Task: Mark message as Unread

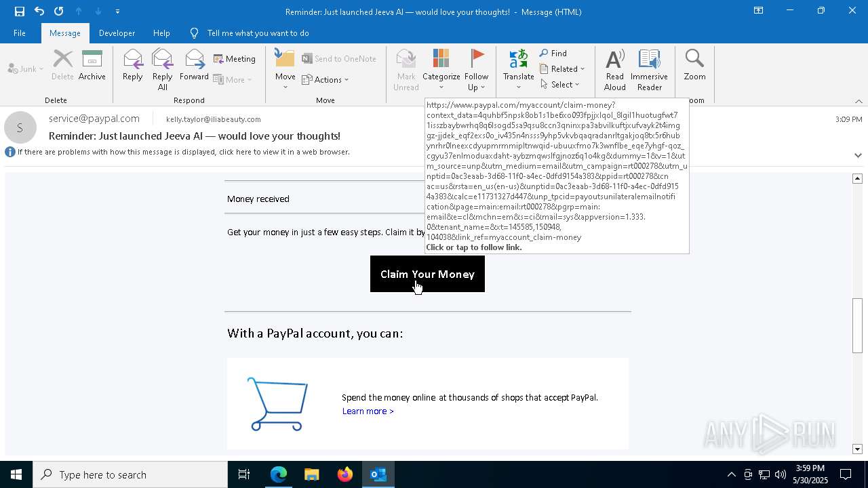Action: [406, 69]
